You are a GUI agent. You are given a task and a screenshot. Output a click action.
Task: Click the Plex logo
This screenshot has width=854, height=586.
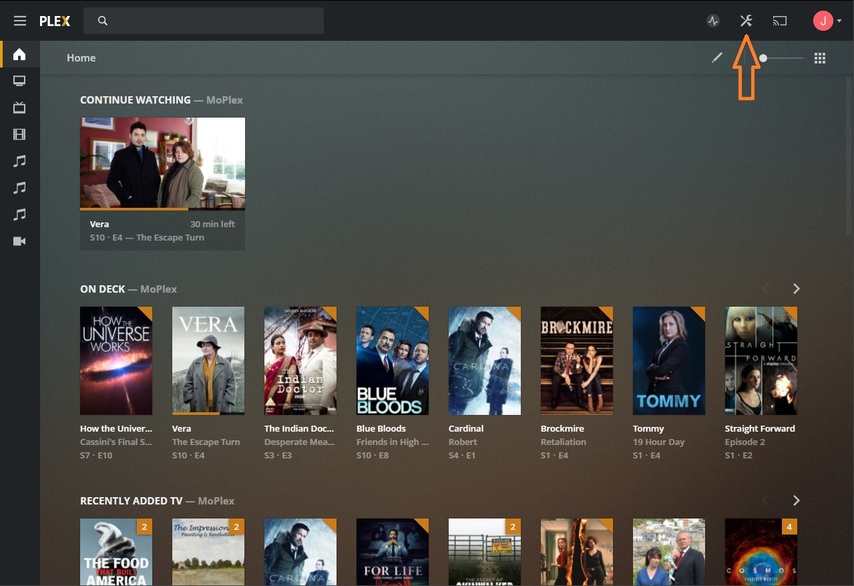tap(54, 21)
